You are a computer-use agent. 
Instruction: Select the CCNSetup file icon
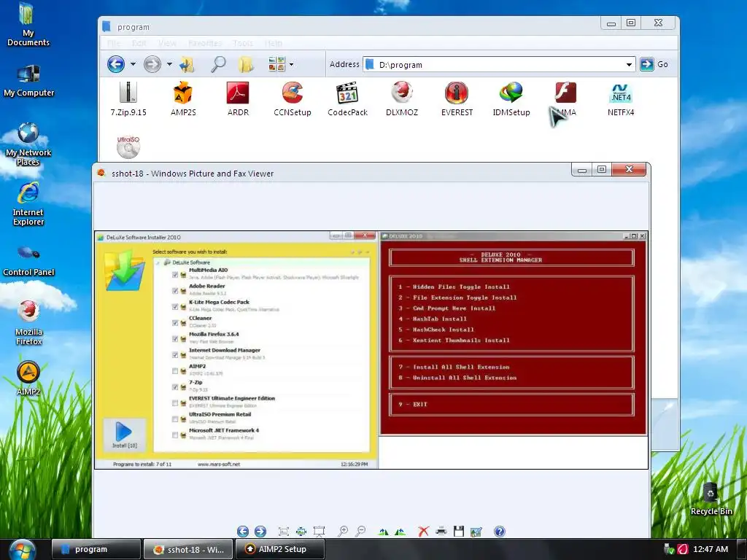pos(292,99)
